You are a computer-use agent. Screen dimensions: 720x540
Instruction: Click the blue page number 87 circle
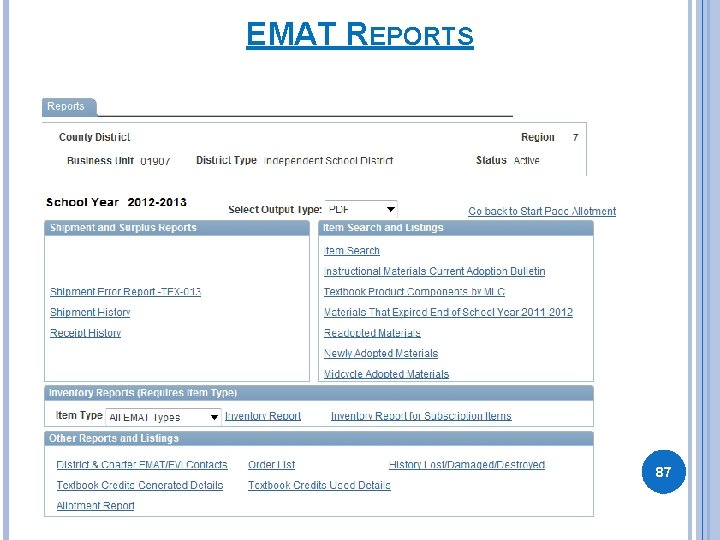coord(663,472)
